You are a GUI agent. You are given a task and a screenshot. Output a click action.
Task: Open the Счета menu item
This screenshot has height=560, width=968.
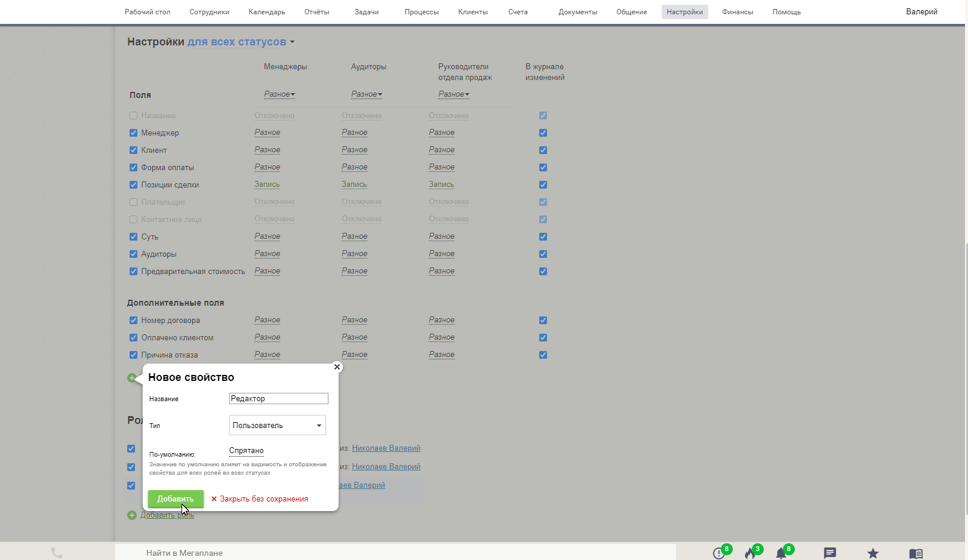coord(518,12)
